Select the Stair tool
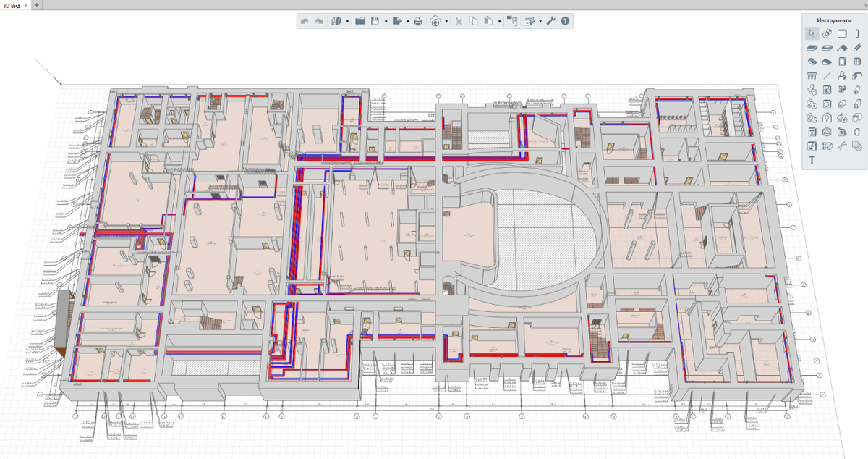868x459 pixels. point(812,61)
